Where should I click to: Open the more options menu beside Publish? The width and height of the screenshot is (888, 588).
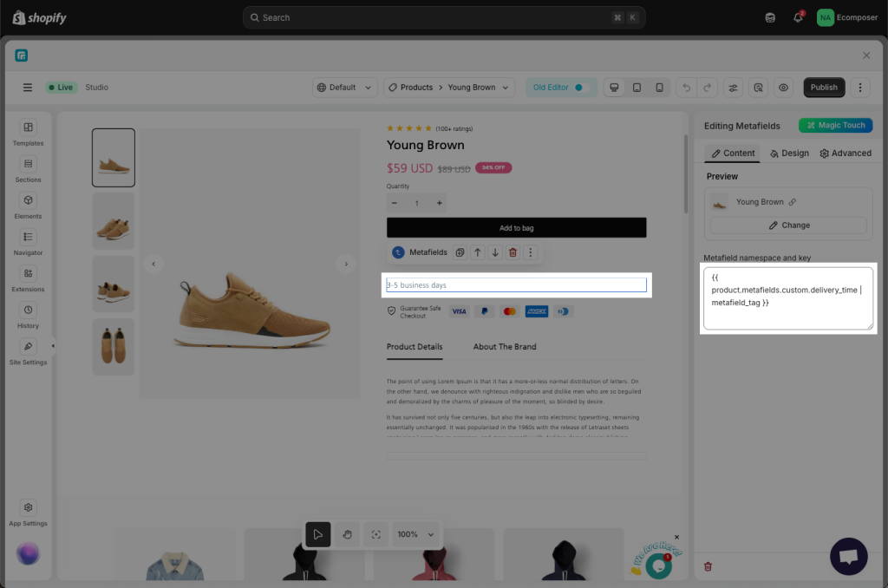coord(860,88)
